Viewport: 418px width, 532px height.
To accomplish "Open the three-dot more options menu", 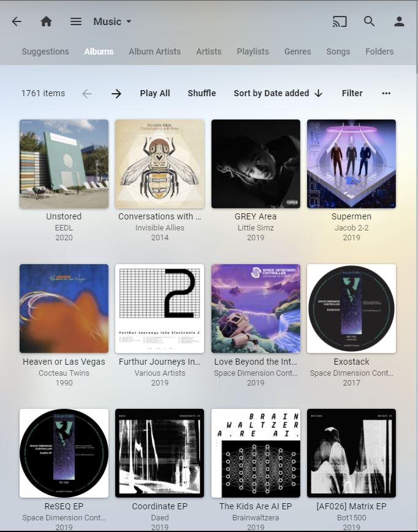I will pos(386,93).
